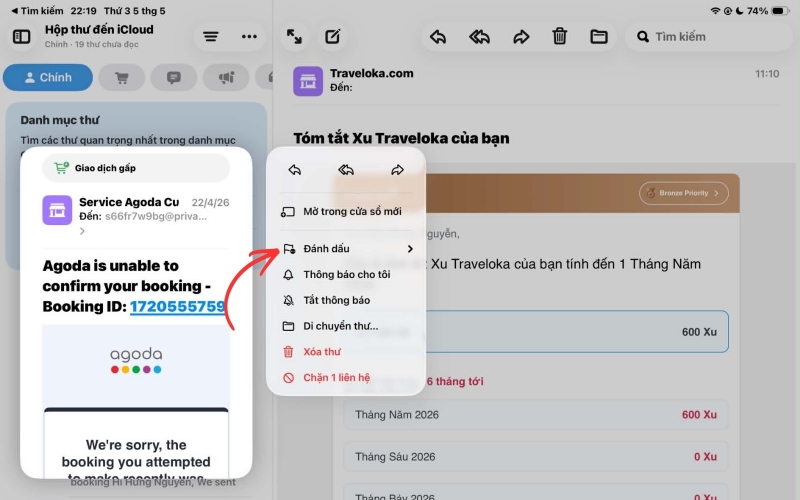
Task: Choose Tắt thông báo
Action: point(346,300)
